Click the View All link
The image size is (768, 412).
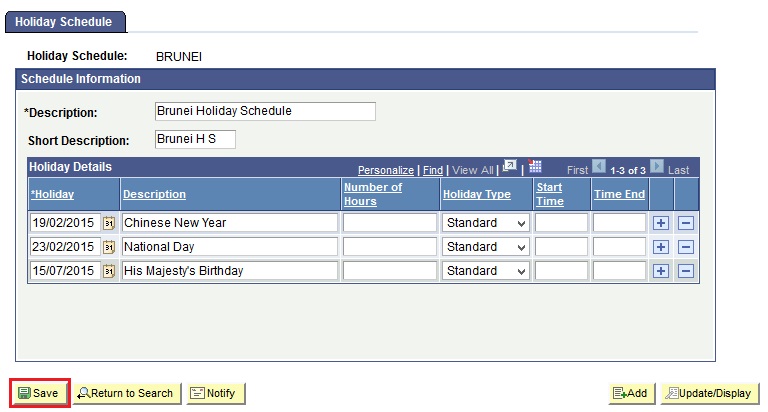click(473, 170)
